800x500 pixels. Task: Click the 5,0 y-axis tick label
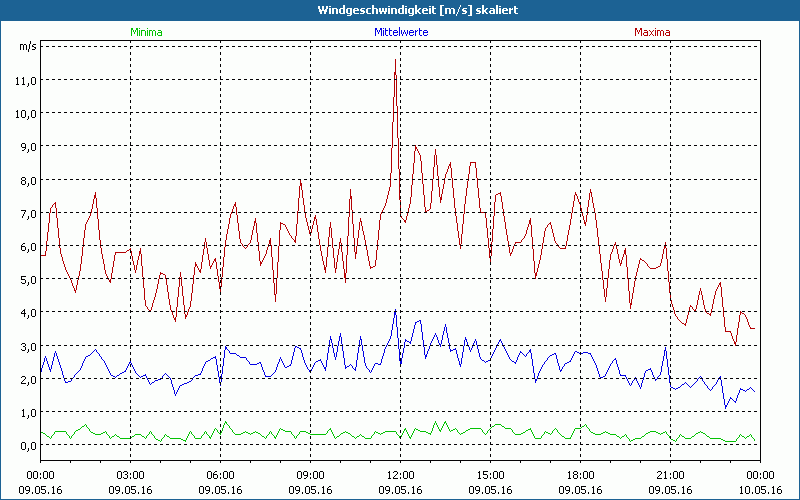click(x=28, y=279)
